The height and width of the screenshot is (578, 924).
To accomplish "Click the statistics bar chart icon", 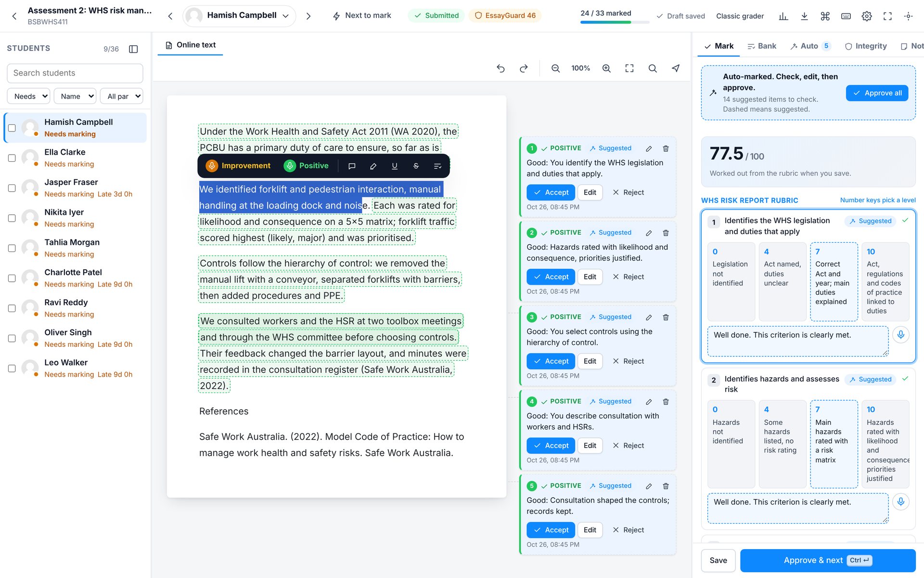I will (783, 16).
